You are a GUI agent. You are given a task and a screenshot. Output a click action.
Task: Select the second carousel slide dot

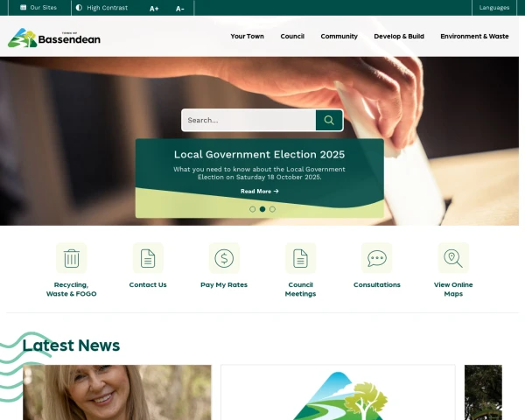click(262, 209)
